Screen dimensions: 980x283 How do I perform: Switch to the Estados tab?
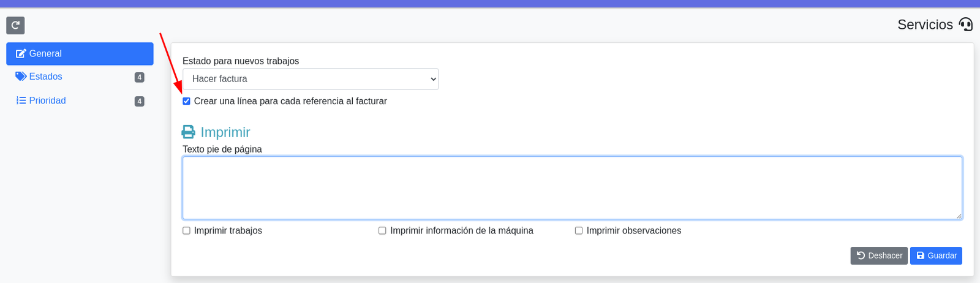[80, 77]
